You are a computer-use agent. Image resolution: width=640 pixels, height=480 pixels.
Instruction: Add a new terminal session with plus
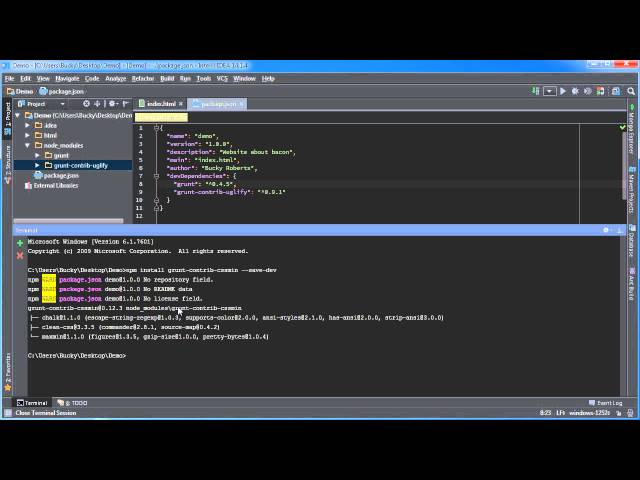pos(20,243)
